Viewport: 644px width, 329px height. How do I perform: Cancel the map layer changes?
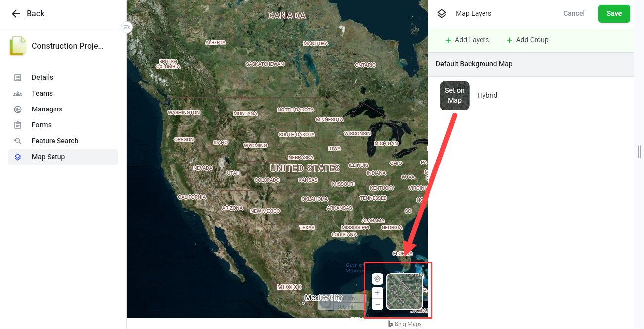coord(574,14)
